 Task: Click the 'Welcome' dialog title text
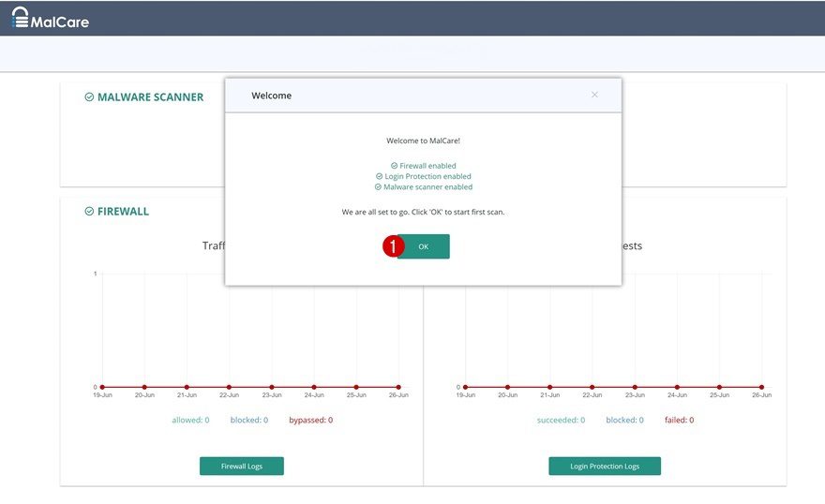pyautogui.click(x=271, y=96)
